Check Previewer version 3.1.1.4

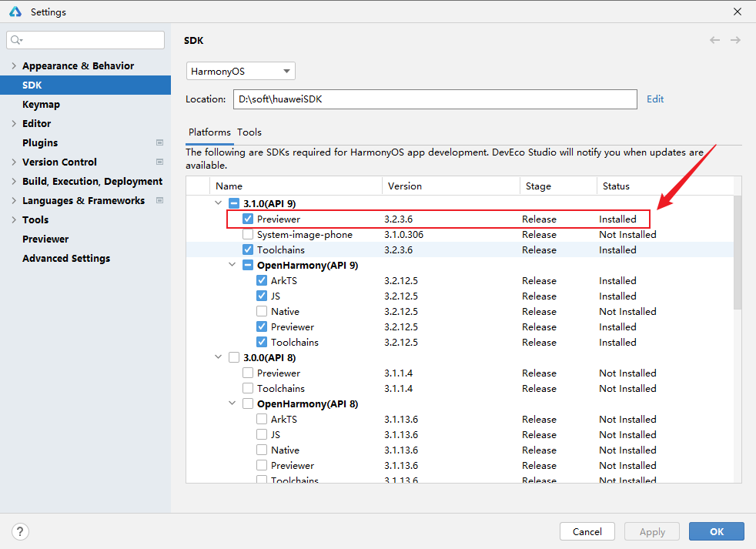pyautogui.click(x=248, y=373)
